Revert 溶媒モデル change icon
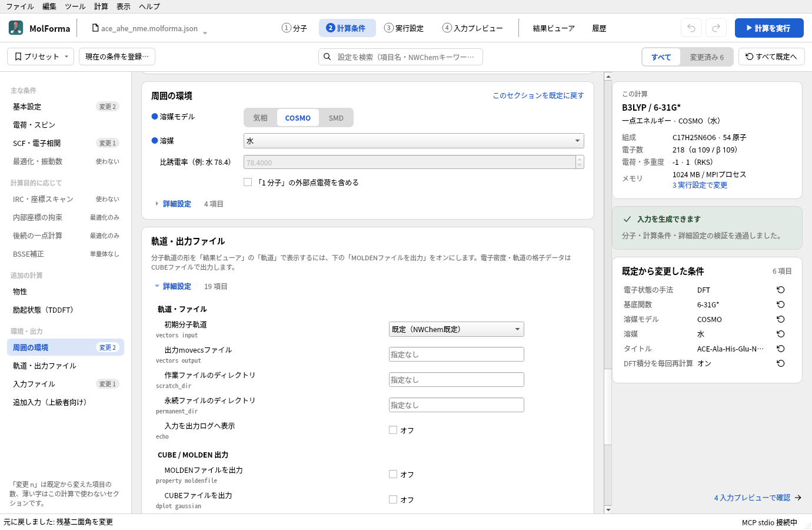The width and height of the screenshot is (812, 530). (781, 319)
